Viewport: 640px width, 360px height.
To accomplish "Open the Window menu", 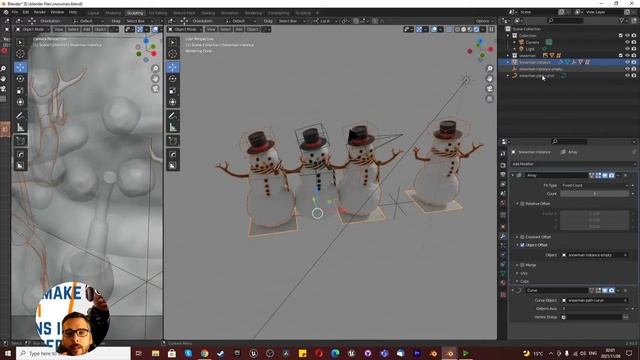I will [57, 12].
